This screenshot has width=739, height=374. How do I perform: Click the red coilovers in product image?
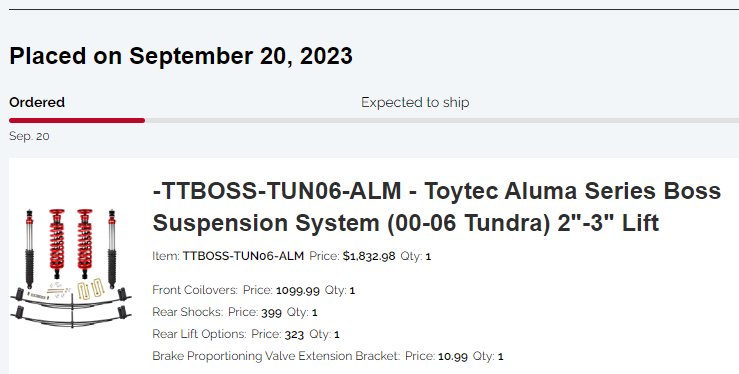(71, 243)
